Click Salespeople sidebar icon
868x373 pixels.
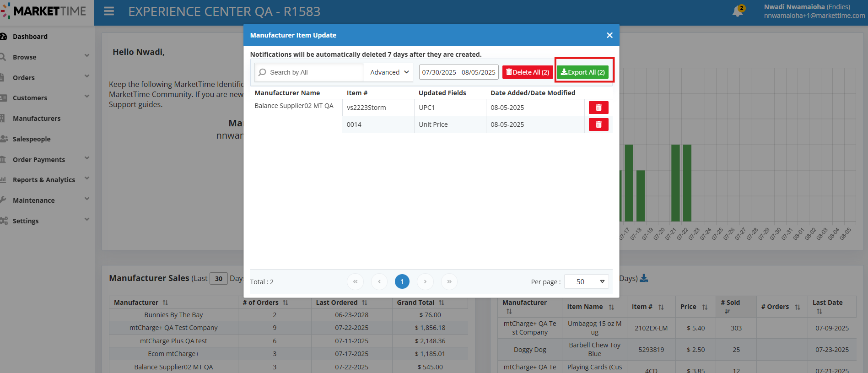pyautogui.click(x=4, y=139)
